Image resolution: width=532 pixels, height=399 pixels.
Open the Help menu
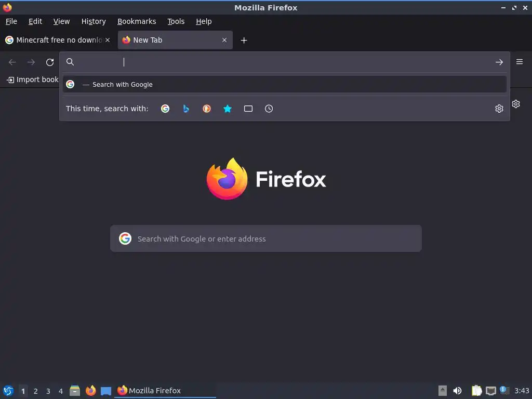204,21
